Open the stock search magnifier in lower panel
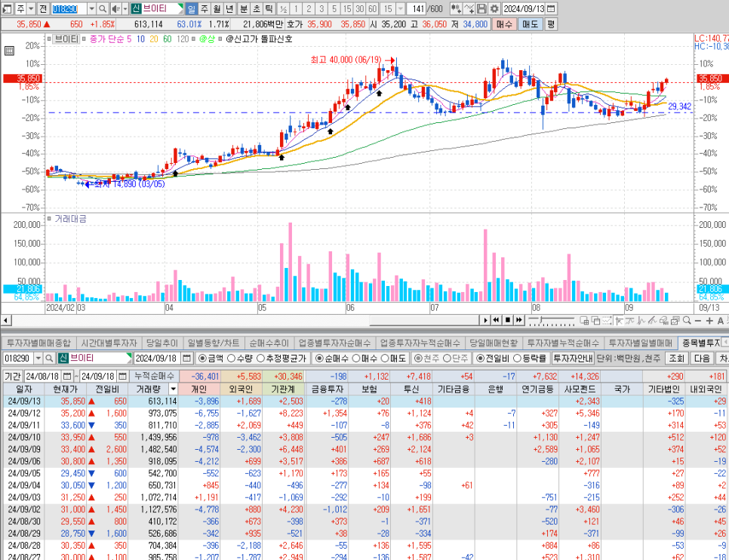The height and width of the screenshot is (560, 729). pos(49,358)
